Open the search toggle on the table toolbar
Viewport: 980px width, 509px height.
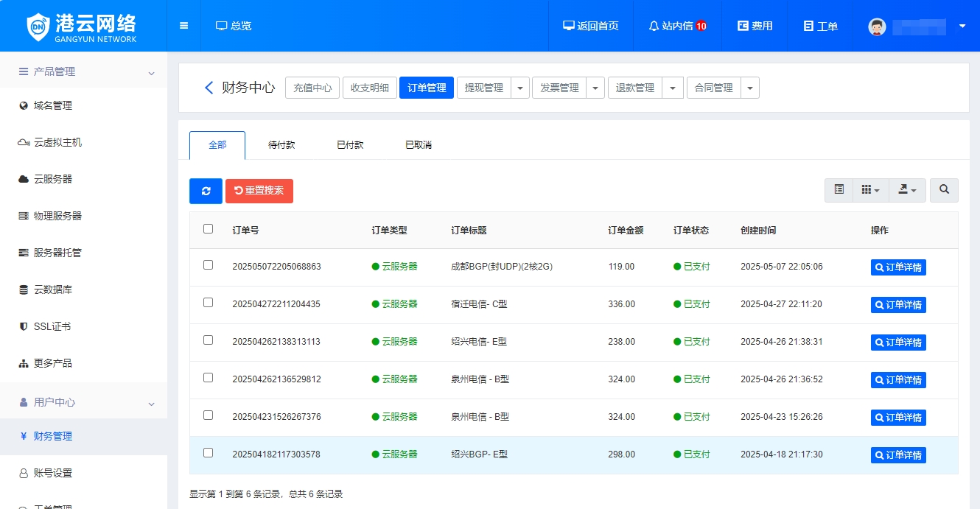click(944, 190)
